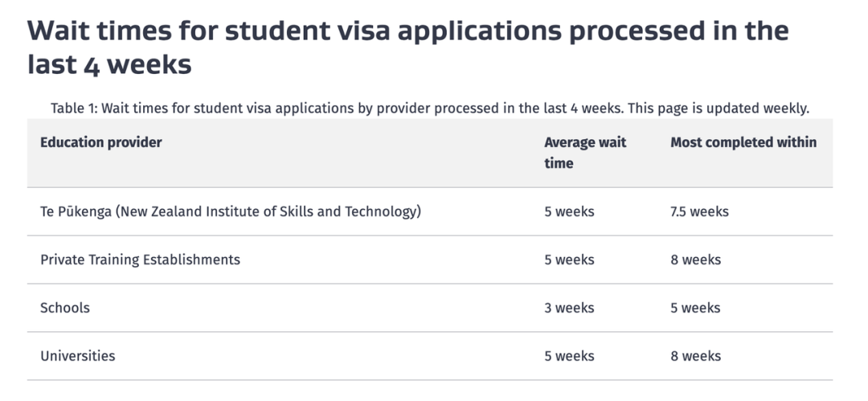868x401 pixels.
Task: Select the Te Pūkenga provider cell
Action: click(x=231, y=211)
